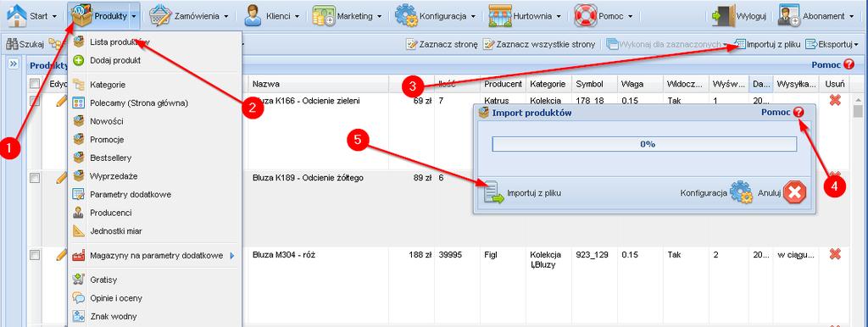Image resolution: width=868 pixels, height=327 pixels.
Task: Click the red help icon in Import produktów dialog
Action: coord(798,113)
